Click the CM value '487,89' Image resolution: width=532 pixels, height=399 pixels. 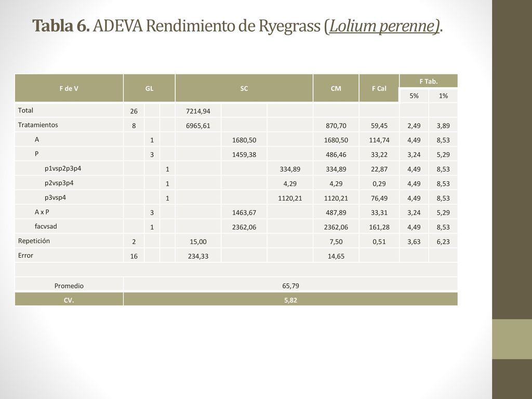336,212
